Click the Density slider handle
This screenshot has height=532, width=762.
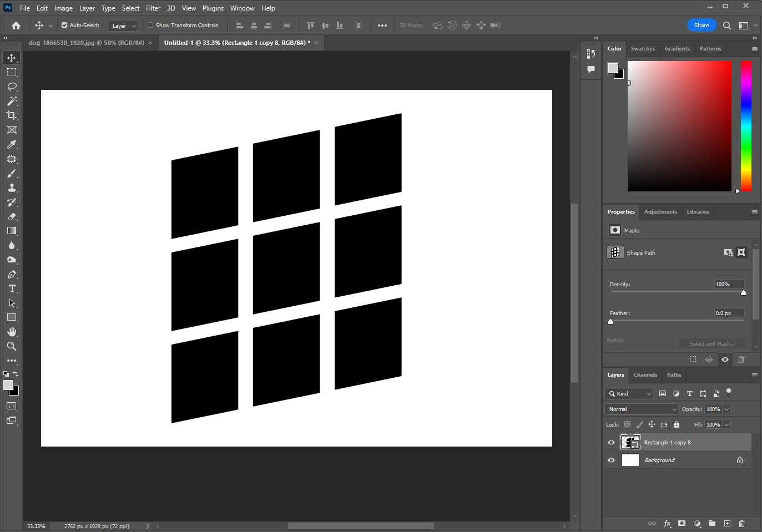point(744,293)
